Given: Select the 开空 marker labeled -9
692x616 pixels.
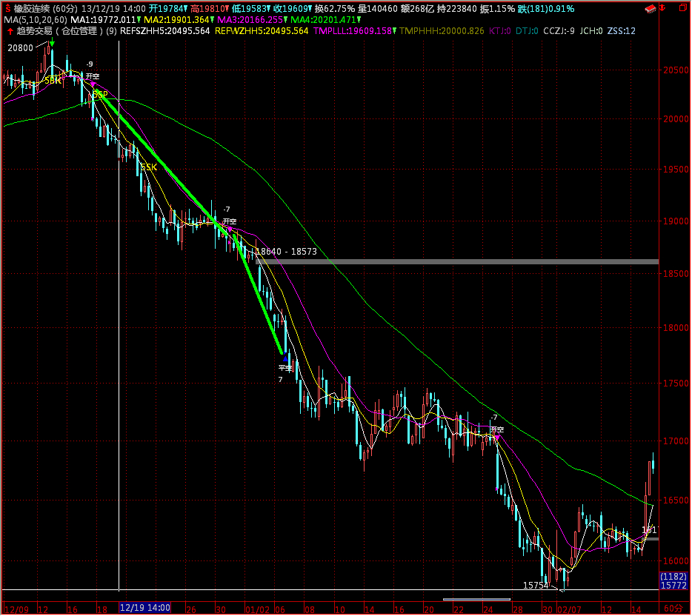Looking at the screenshot, I should [x=92, y=77].
